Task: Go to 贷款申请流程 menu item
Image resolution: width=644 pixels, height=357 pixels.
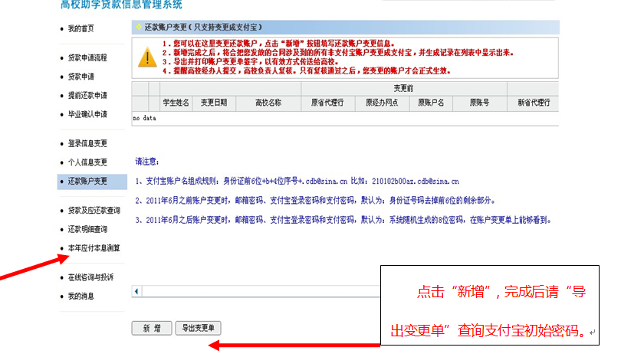Action: [x=87, y=57]
